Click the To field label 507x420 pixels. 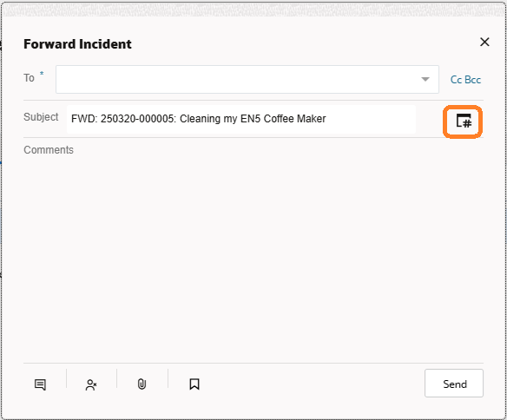(29, 78)
